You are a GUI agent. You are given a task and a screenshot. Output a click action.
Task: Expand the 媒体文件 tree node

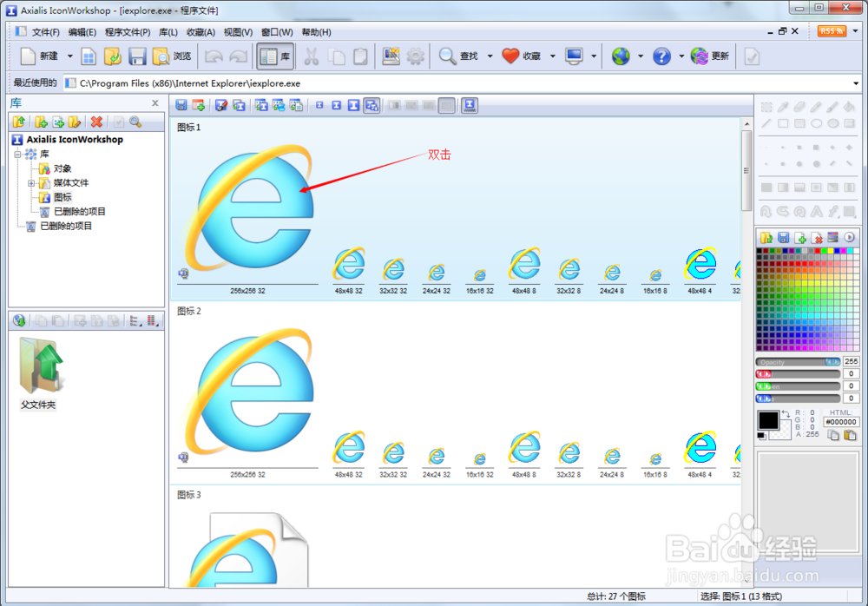[x=31, y=183]
